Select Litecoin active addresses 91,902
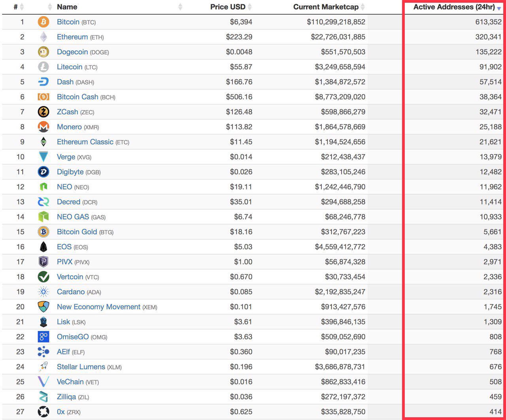506x420 pixels. (x=491, y=67)
